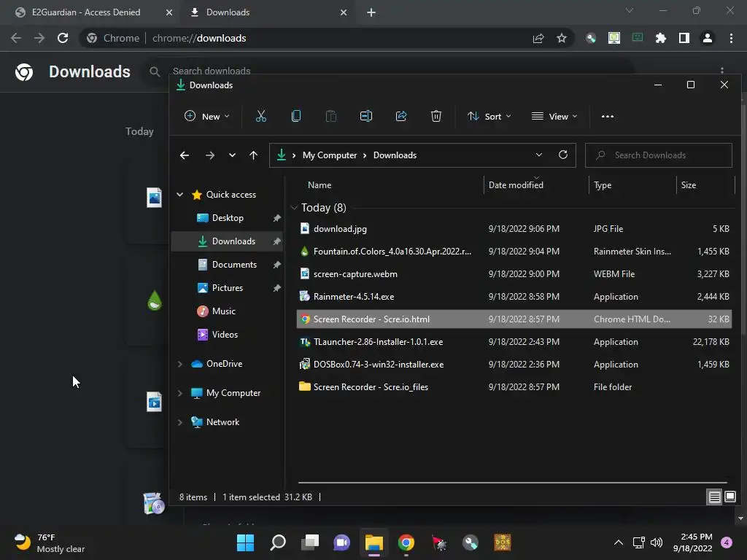
Task: Open DOSBox icon on the taskbar
Action: [503, 542]
